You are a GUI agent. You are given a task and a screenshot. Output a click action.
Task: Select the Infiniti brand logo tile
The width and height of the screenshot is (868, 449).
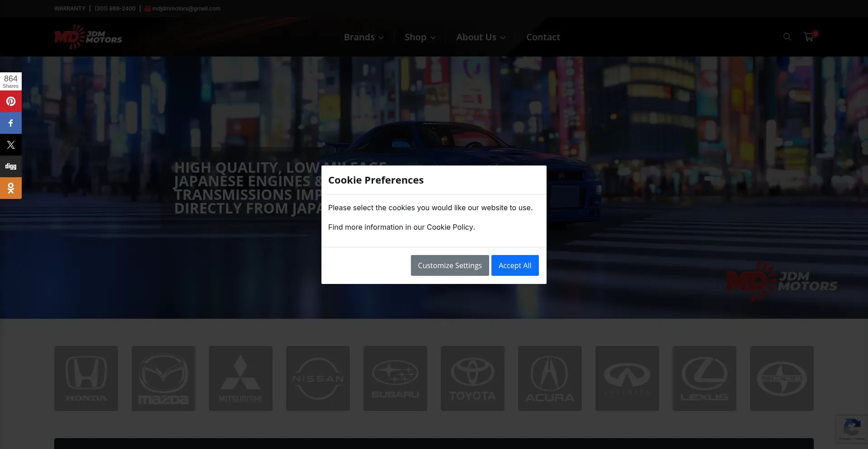[627, 378]
